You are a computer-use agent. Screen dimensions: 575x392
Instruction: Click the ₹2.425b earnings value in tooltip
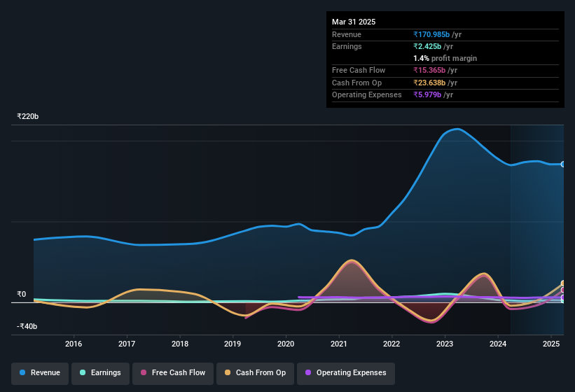click(427, 46)
